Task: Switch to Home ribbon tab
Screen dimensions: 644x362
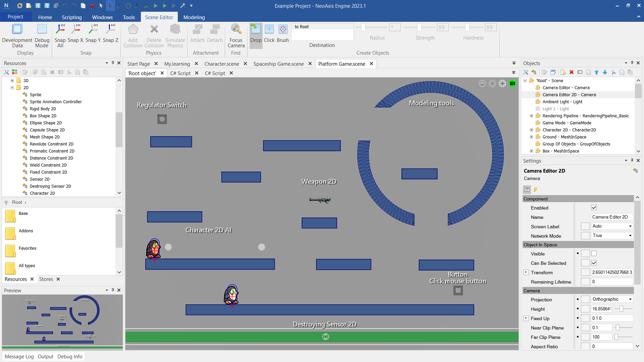Action: coord(45,17)
